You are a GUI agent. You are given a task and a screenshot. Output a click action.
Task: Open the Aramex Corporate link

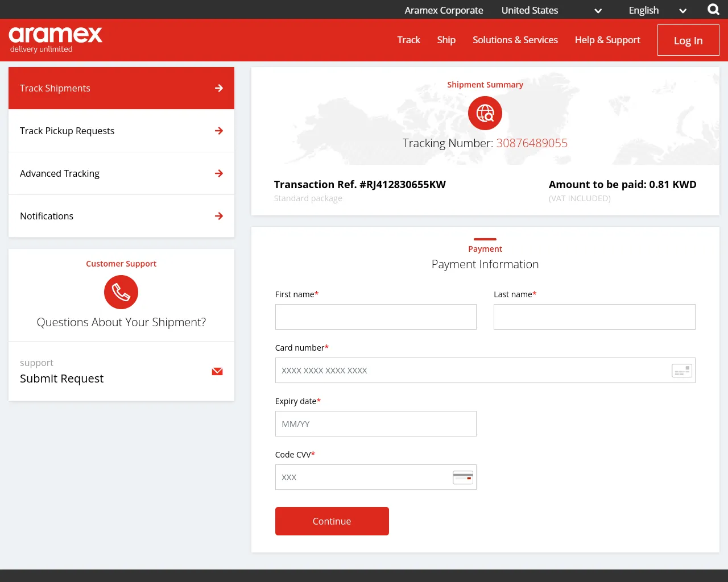[x=444, y=10]
